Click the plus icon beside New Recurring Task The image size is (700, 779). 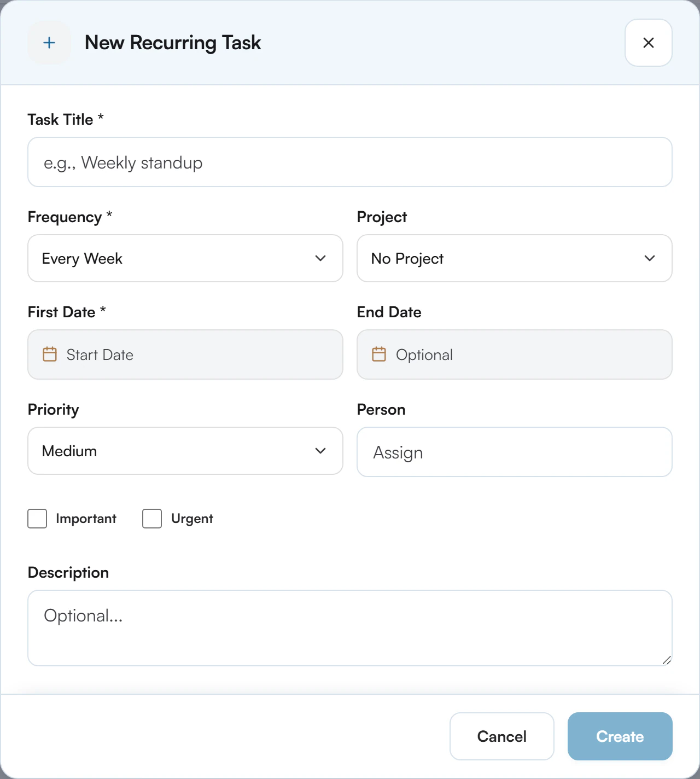(49, 43)
